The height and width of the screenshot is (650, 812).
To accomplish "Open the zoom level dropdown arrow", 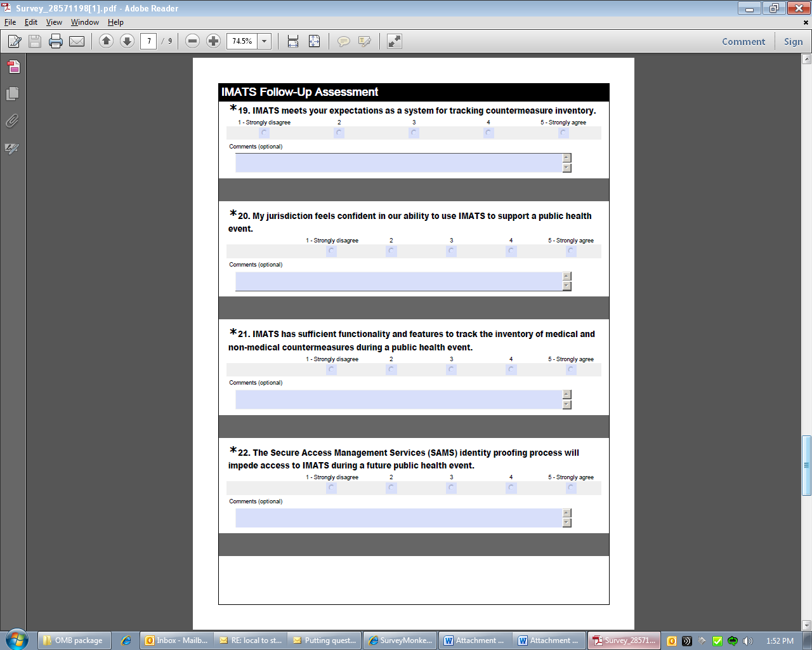I will (x=265, y=41).
